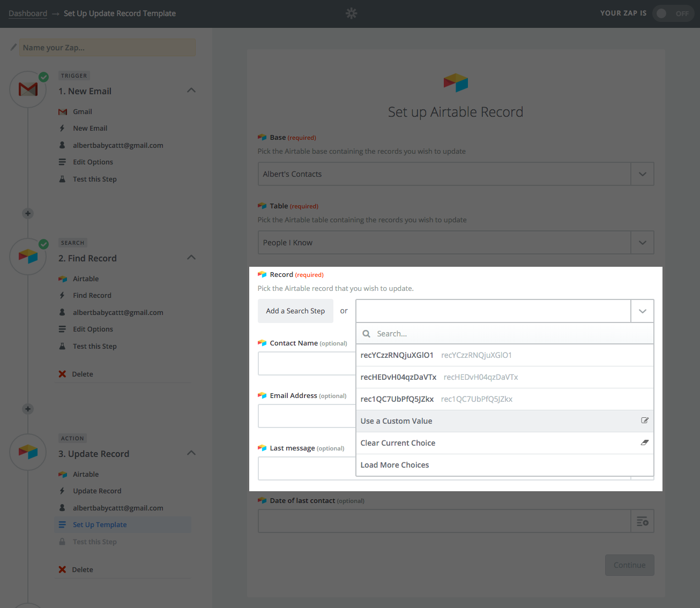Open New Email trigger item in step 1
This screenshot has height=608, width=700.
(90, 128)
